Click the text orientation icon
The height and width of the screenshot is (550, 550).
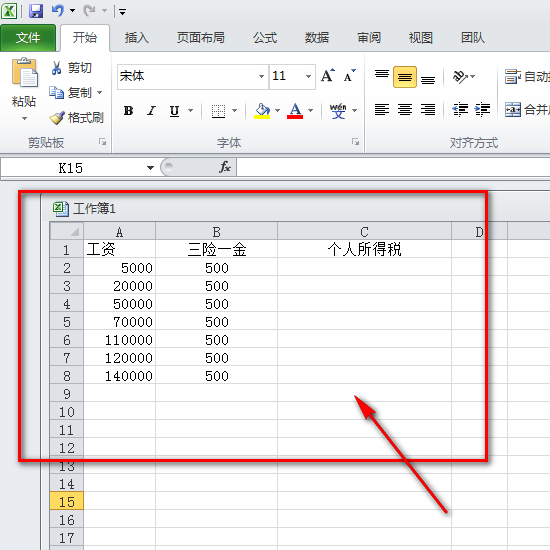pos(460,76)
